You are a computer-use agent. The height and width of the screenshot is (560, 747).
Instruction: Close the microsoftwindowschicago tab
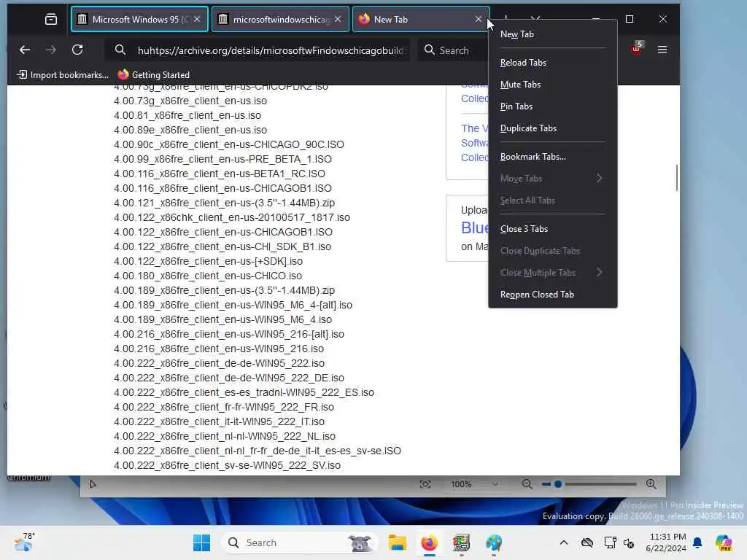338,19
